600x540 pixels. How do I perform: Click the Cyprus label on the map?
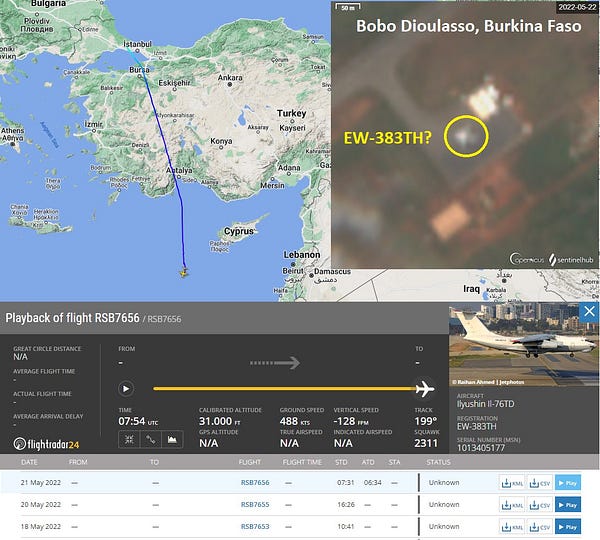tap(239, 231)
